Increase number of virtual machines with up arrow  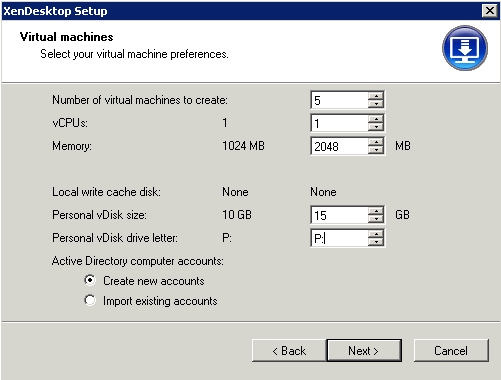pyautogui.click(x=376, y=96)
